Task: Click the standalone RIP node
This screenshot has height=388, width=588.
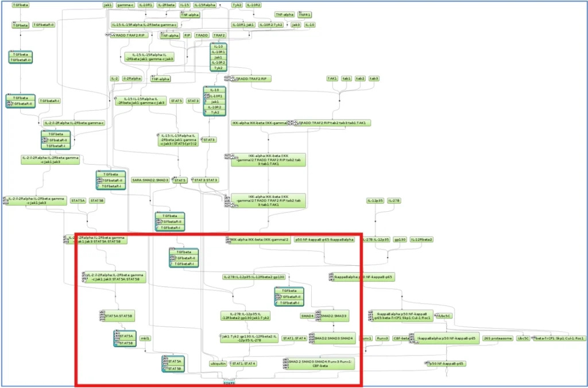Action: (x=187, y=35)
